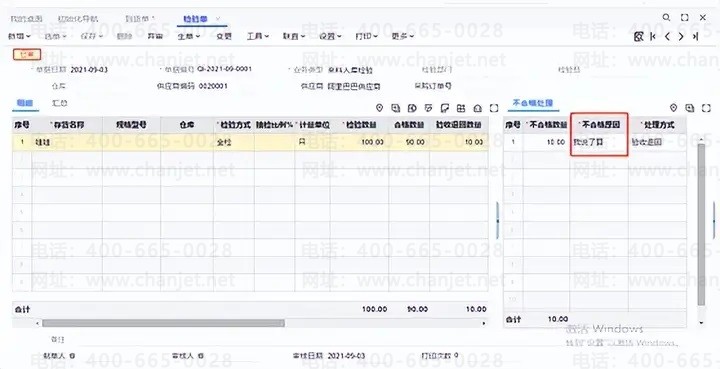Click the horizontal scrollbar under the 明细 grid
Viewport: 720px width, 369px height.
(163, 323)
